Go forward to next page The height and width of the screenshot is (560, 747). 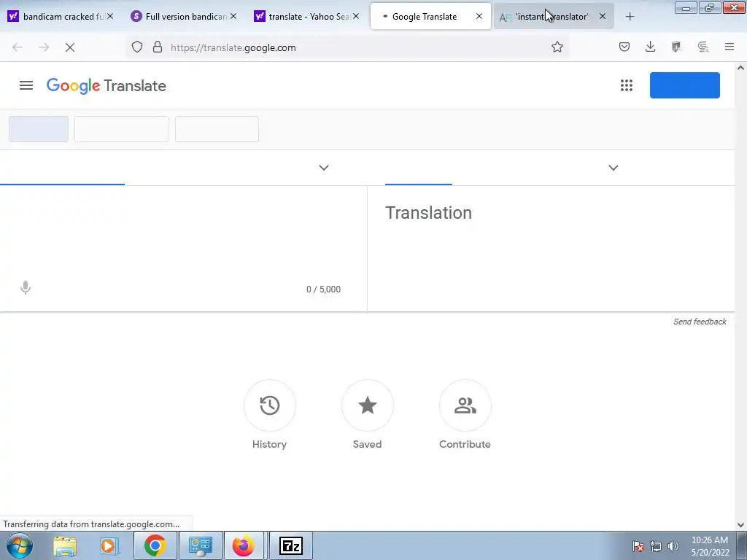(44, 47)
